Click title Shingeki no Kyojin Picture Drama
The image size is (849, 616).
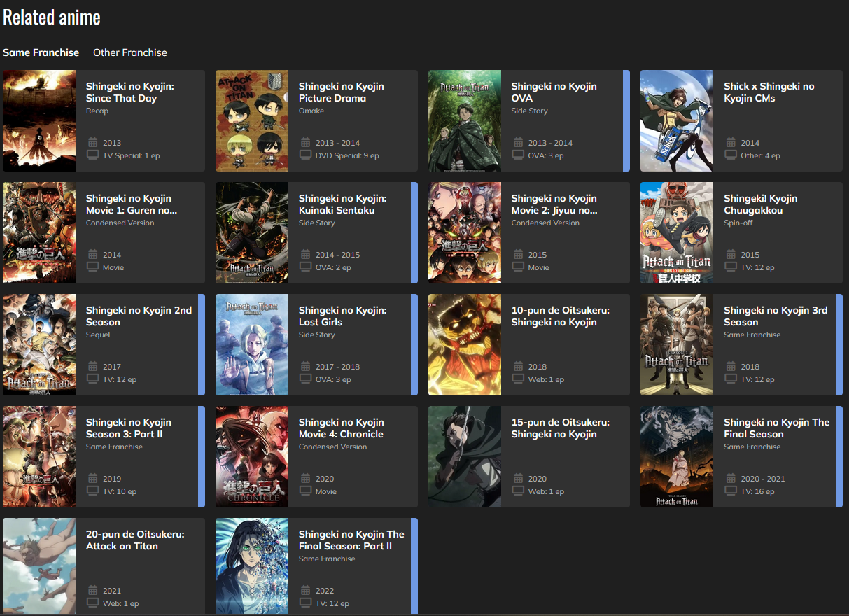pyautogui.click(x=342, y=92)
